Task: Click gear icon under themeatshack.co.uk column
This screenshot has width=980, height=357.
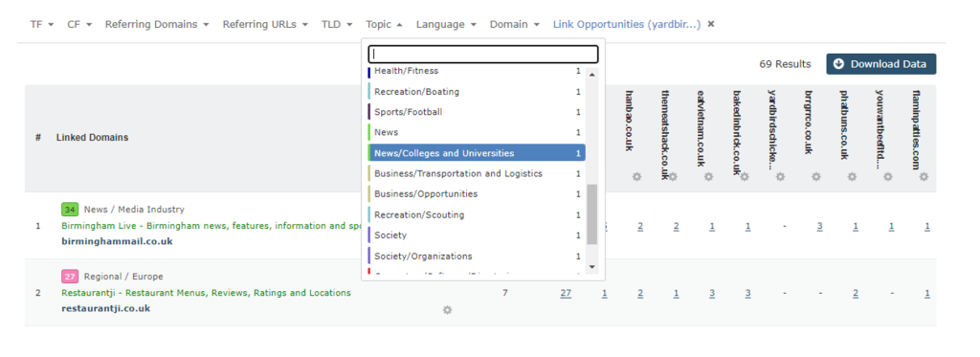Action: coord(673,177)
